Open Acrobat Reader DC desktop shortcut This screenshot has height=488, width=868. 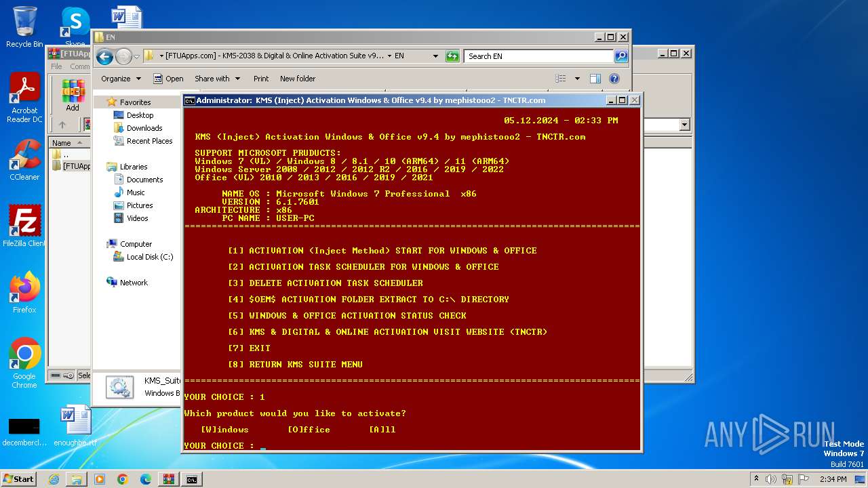tap(24, 98)
